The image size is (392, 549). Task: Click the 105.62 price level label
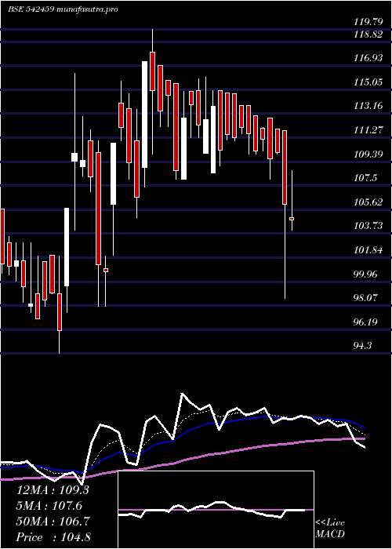pos(368,202)
